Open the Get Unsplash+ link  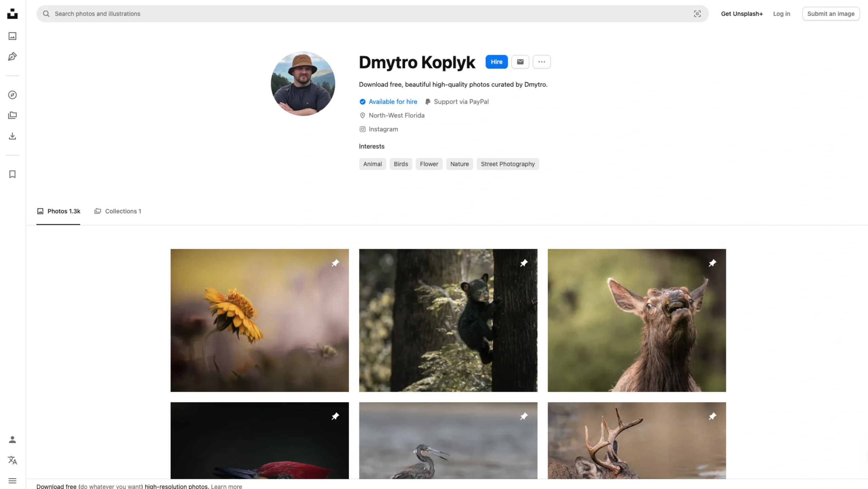click(x=742, y=14)
